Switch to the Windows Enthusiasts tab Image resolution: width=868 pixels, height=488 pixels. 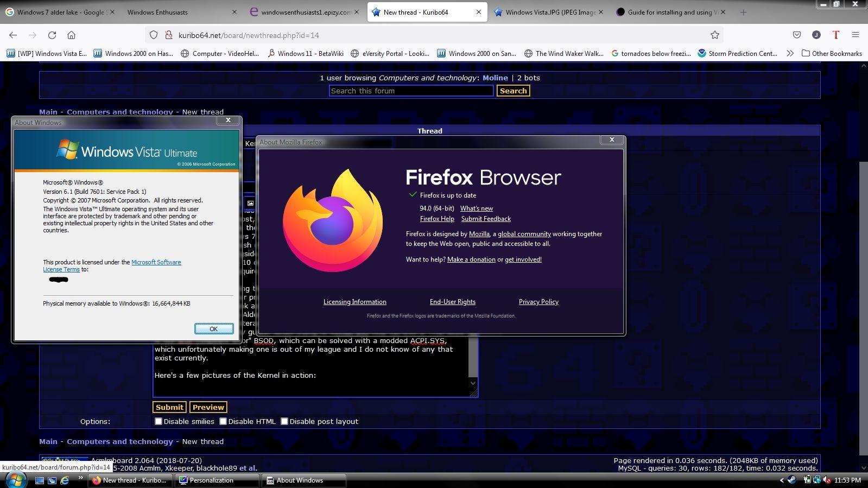(x=174, y=12)
